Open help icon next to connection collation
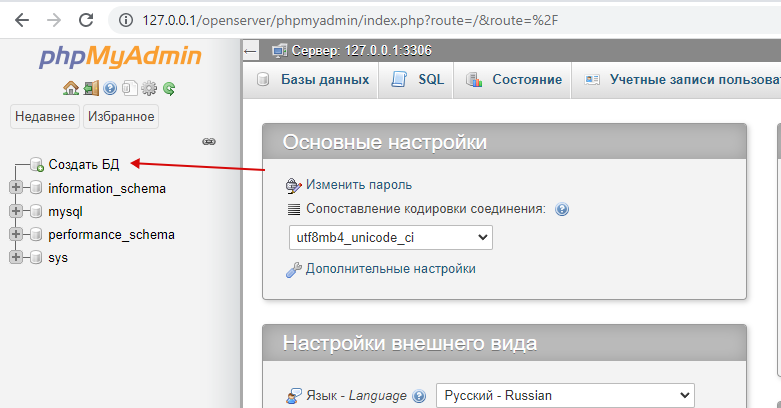This screenshot has width=781, height=408. point(562,209)
